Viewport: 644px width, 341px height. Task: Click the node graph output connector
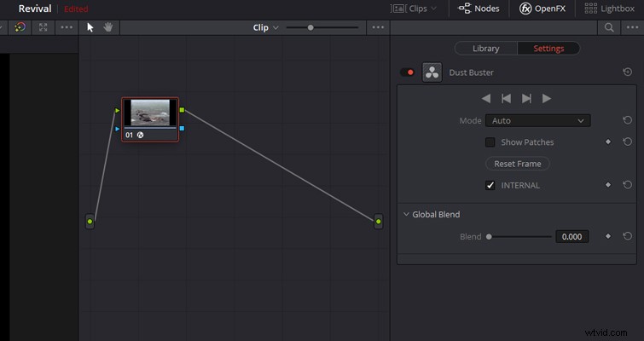click(378, 222)
